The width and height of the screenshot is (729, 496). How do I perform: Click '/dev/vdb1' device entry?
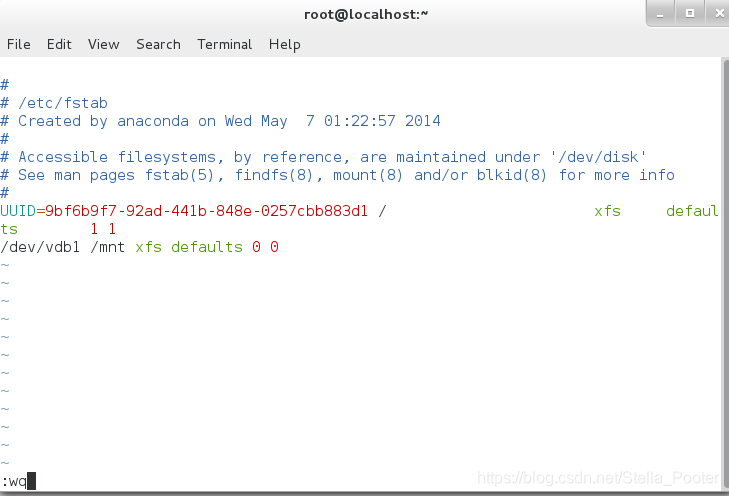point(40,247)
